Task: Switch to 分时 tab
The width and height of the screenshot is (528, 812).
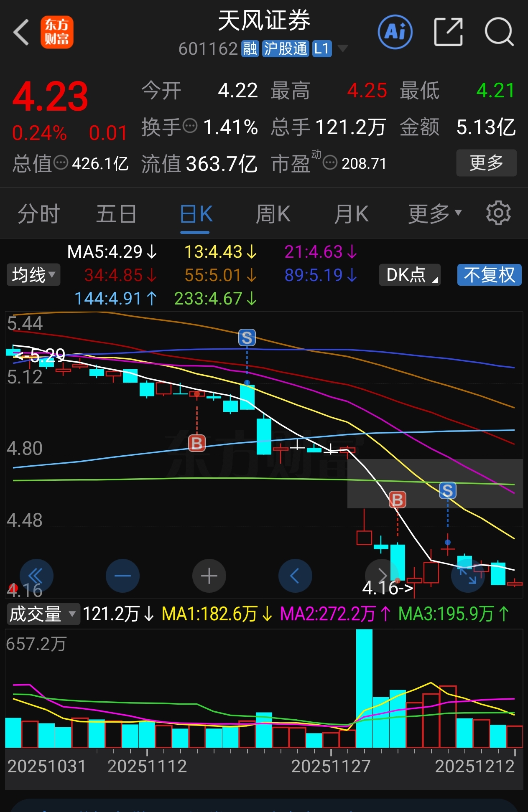Action: [39, 214]
